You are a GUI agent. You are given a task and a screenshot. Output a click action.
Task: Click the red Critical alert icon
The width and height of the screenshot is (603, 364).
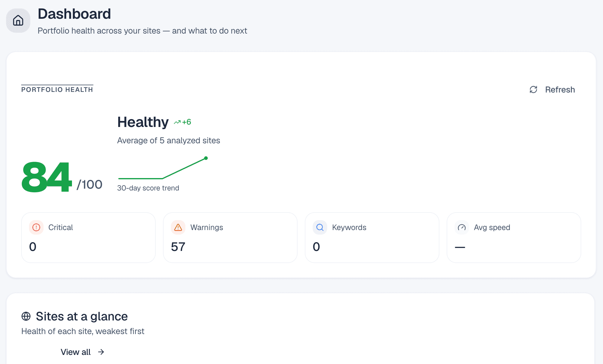pos(36,227)
